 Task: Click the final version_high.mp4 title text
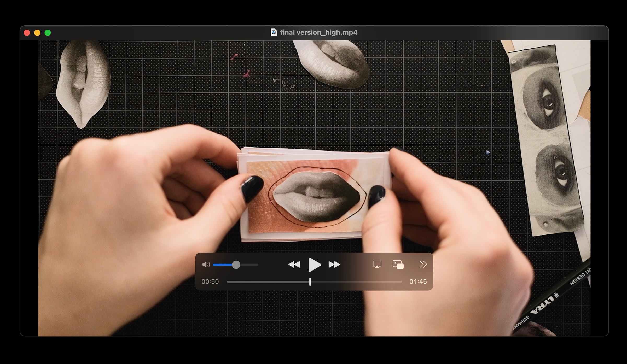(318, 32)
